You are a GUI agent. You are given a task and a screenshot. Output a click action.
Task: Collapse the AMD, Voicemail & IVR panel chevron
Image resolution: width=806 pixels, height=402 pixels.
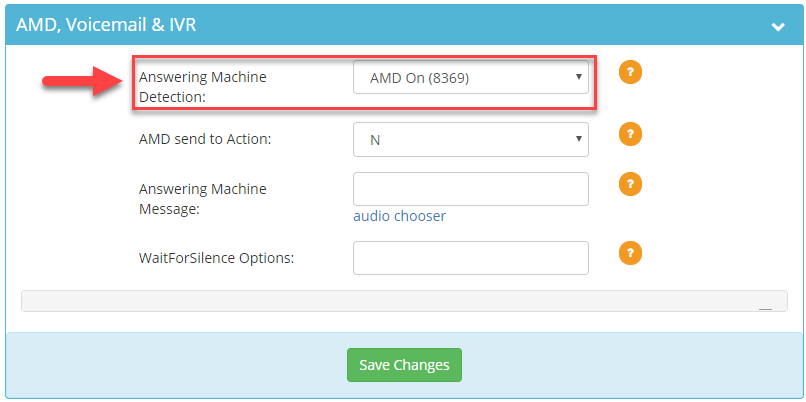coord(778,27)
